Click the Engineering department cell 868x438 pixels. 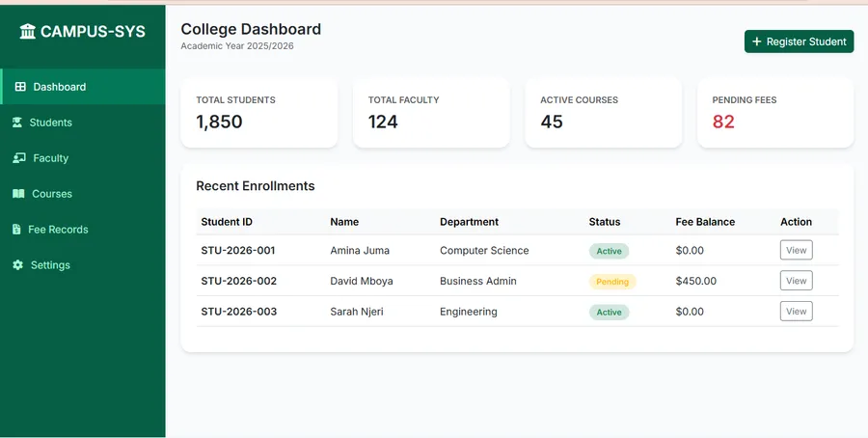pos(469,312)
